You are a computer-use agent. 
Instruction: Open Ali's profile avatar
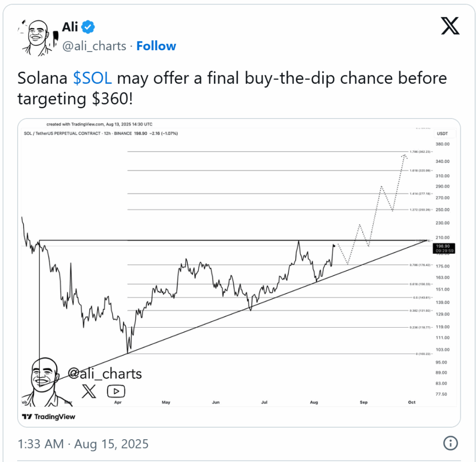37,38
